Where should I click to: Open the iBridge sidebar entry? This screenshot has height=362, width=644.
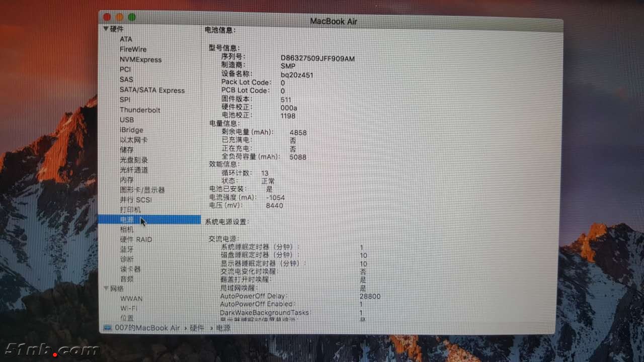[x=131, y=130]
